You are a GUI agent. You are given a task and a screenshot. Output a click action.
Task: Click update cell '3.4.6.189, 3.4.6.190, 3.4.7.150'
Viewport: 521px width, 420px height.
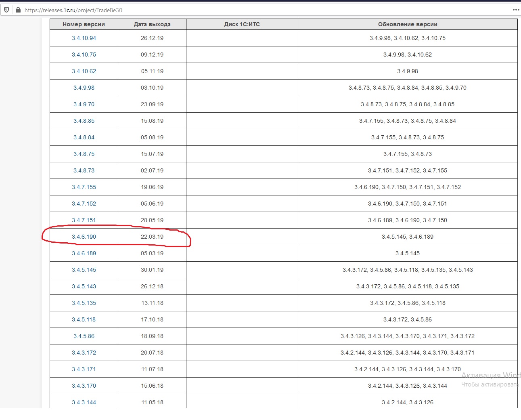click(408, 220)
